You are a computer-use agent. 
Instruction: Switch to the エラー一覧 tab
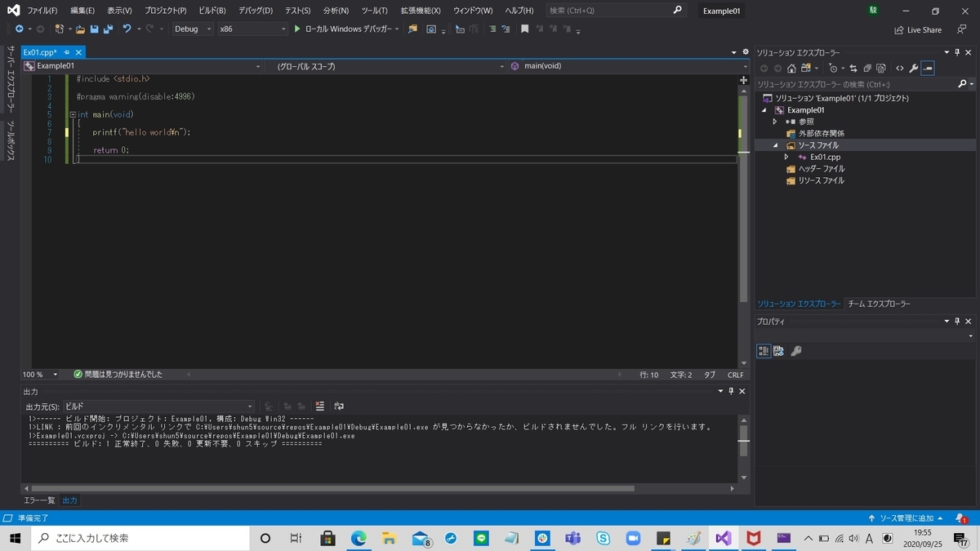click(39, 500)
